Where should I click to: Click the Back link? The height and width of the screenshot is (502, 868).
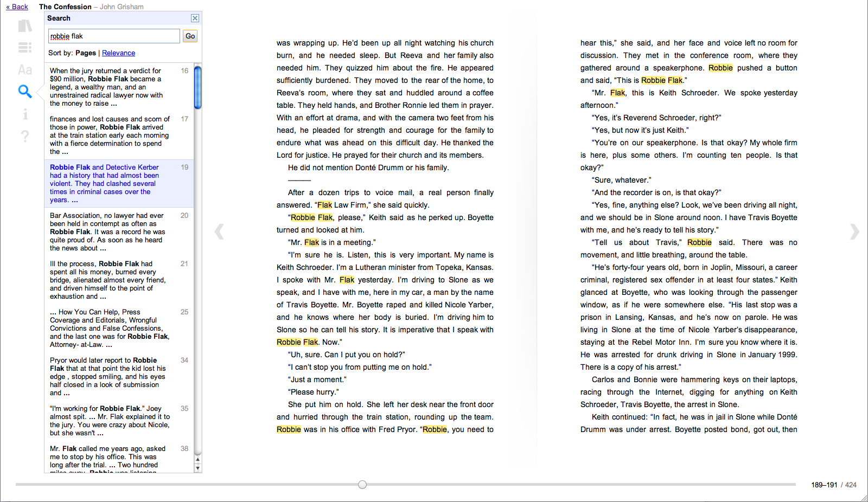click(x=17, y=7)
